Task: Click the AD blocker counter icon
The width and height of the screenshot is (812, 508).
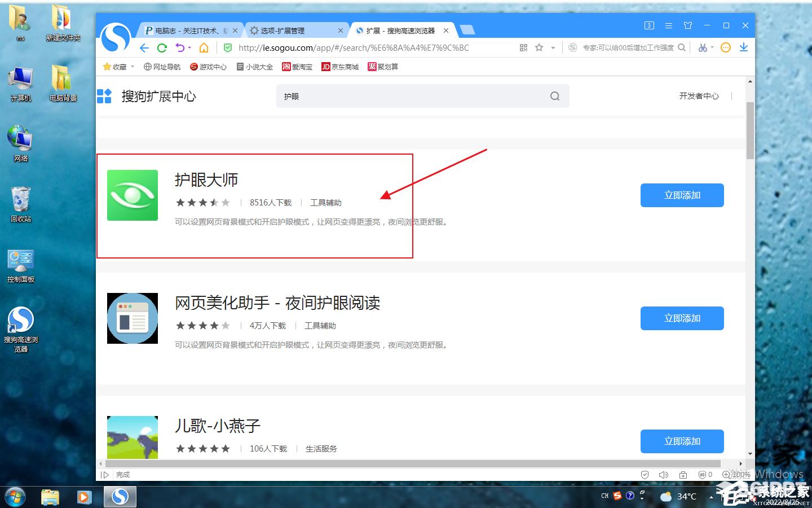Action: (x=705, y=475)
